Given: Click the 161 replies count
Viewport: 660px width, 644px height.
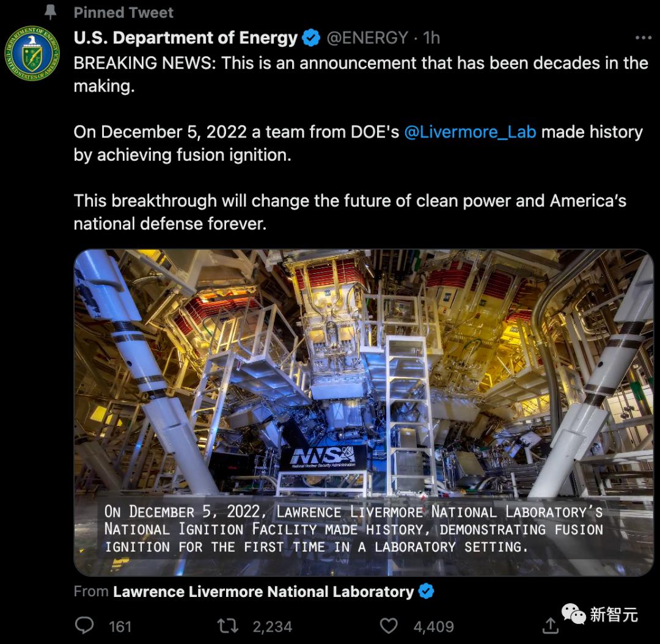Looking at the screenshot, I should pos(120,627).
